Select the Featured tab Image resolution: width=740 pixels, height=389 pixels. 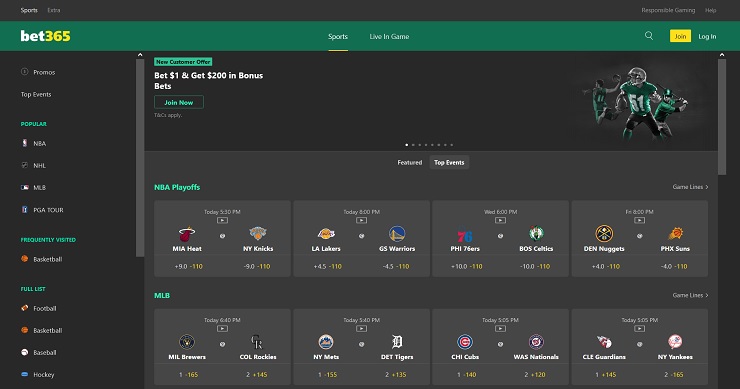(410, 162)
